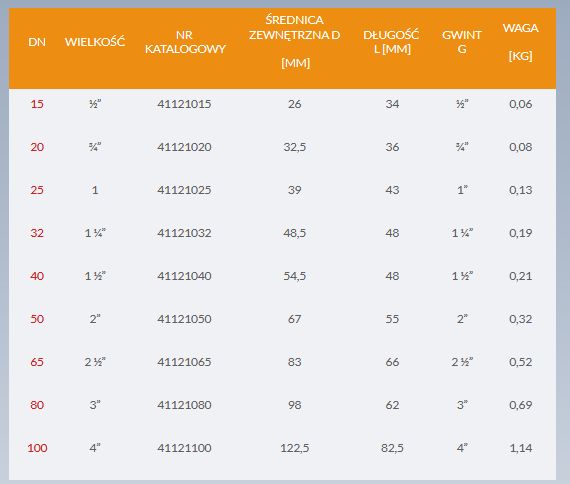Click the NR KATALOGOWY header
Screen dimensions: 570x484
[x=185, y=42]
